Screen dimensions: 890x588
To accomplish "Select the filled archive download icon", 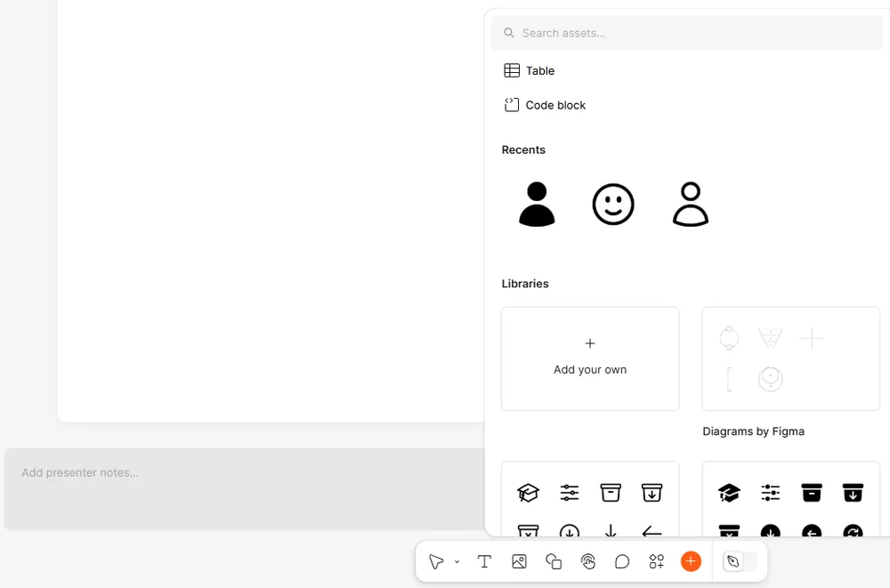I will click(x=853, y=493).
